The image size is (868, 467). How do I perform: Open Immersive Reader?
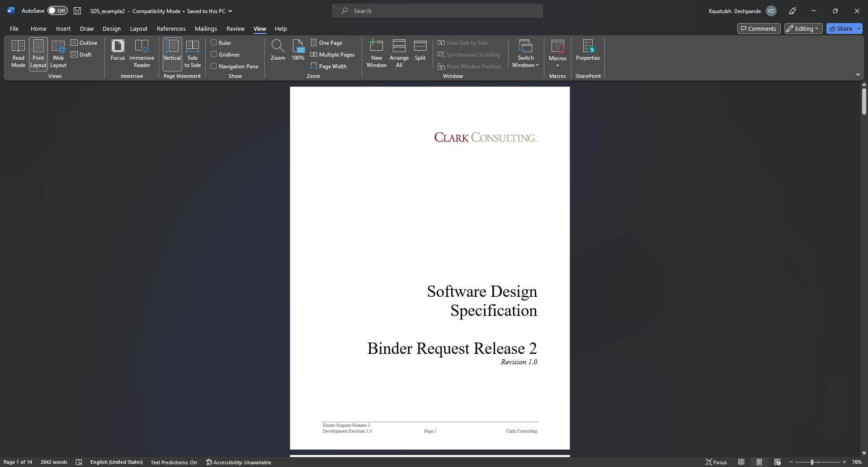coord(142,54)
